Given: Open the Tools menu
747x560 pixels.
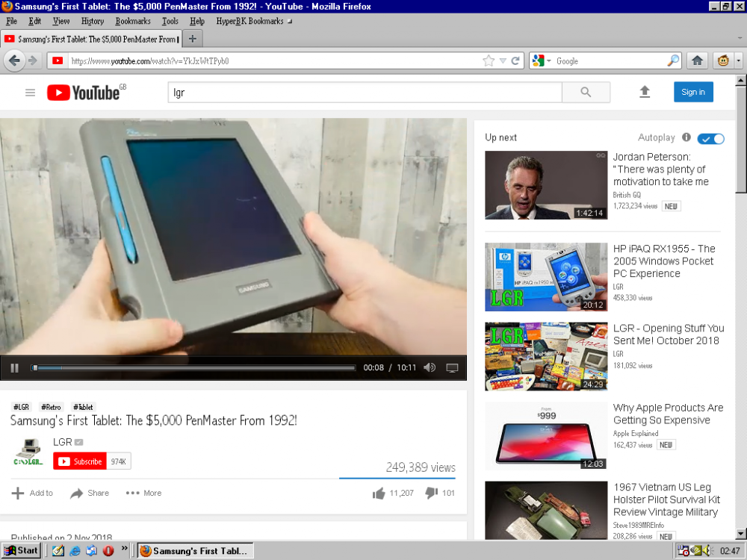Looking at the screenshot, I should pos(170,21).
